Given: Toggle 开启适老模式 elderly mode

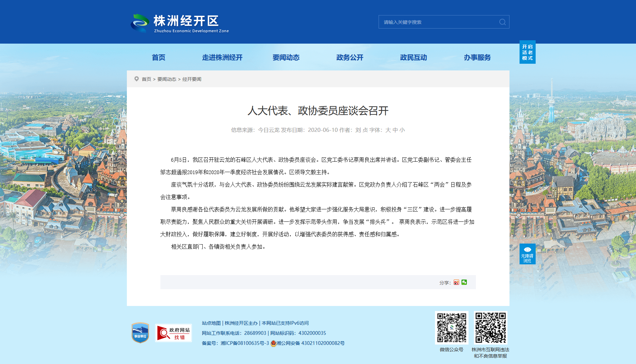Looking at the screenshot, I should 527,52.
